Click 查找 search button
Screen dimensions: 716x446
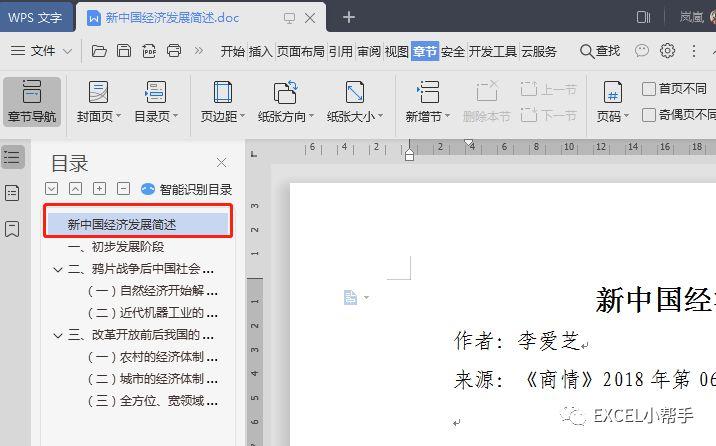coord(600,51)
